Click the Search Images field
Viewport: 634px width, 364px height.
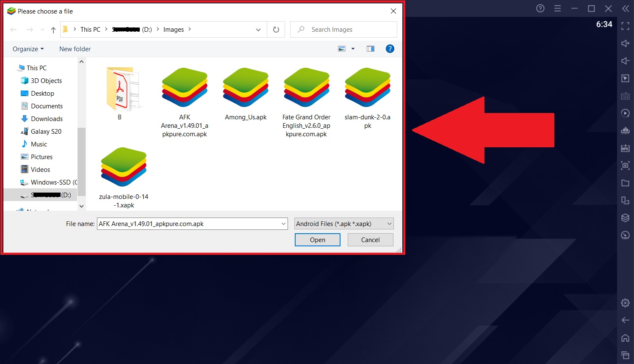pyautogui.click(x=344, y=30)
